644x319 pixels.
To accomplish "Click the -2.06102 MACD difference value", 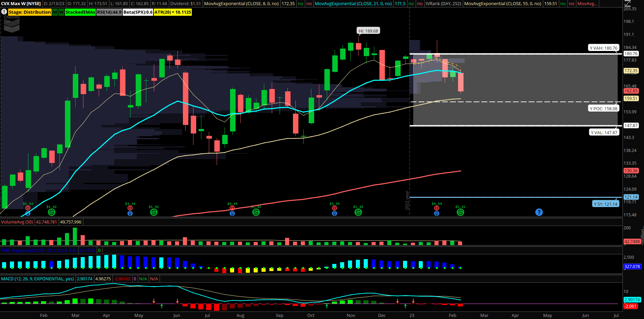I will [x=122, y=279].
